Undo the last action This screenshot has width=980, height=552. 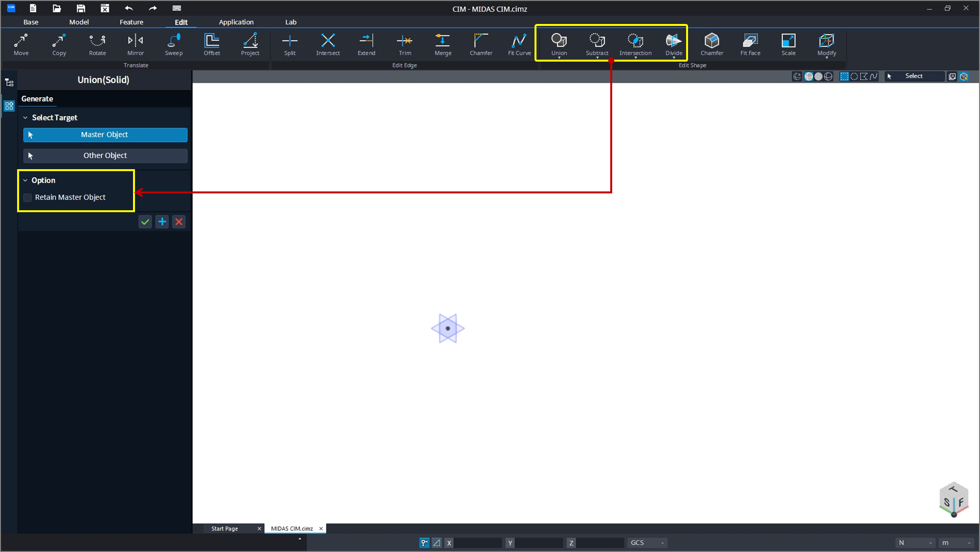(129, 8)
